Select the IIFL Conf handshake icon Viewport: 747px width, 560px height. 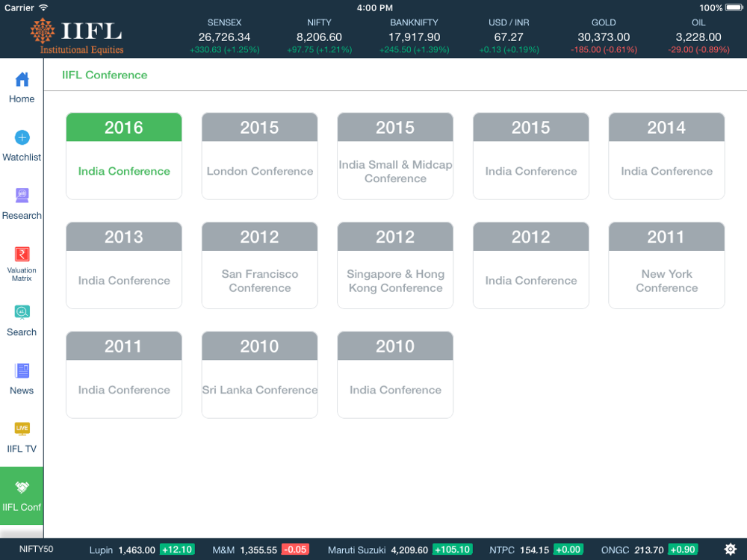point(22,487)
